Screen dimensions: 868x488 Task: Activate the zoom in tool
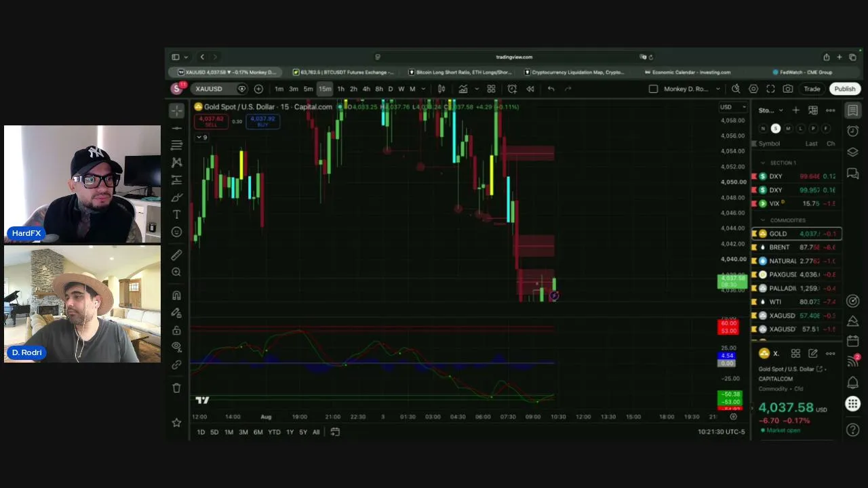[x=177, y=272]
